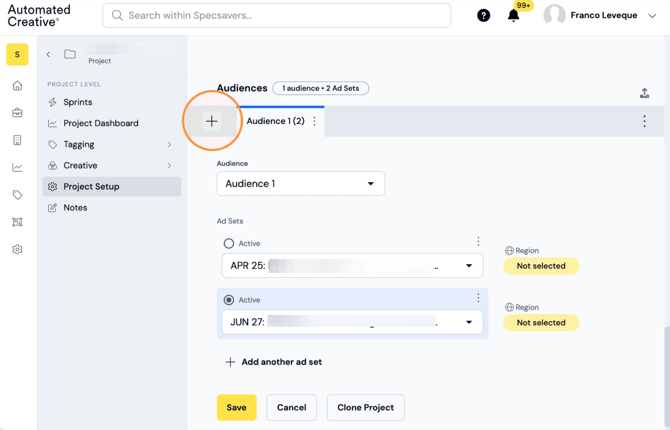Click the yellow Save button
670x430 pixels.
(237, 407)
